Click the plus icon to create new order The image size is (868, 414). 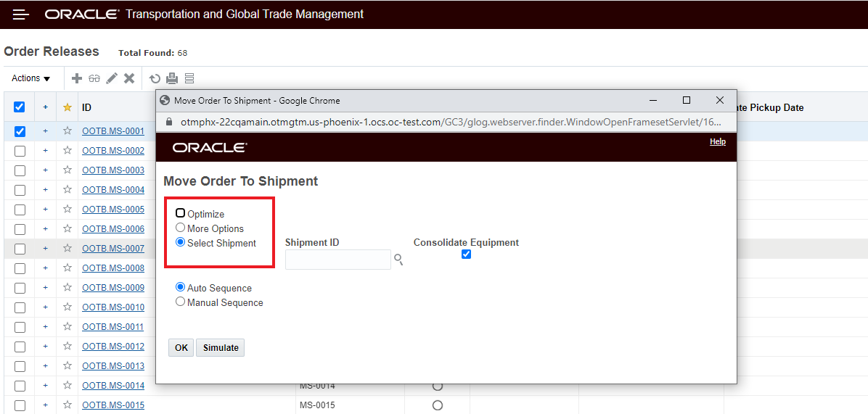pyautogui.click(x=77, y=78)
